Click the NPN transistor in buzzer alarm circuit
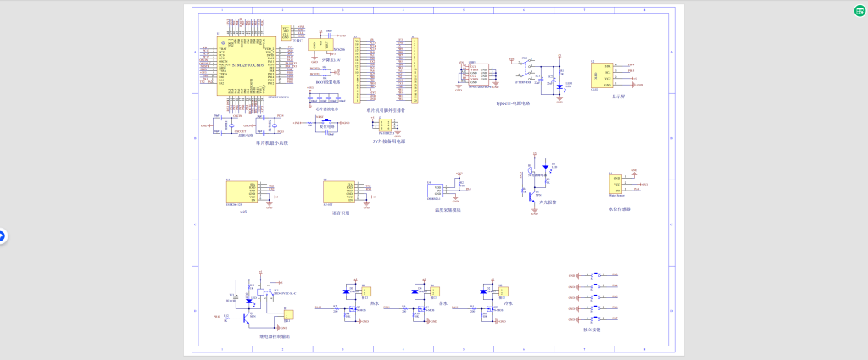This screenshot has width=868, height=360. pos(531,195)
